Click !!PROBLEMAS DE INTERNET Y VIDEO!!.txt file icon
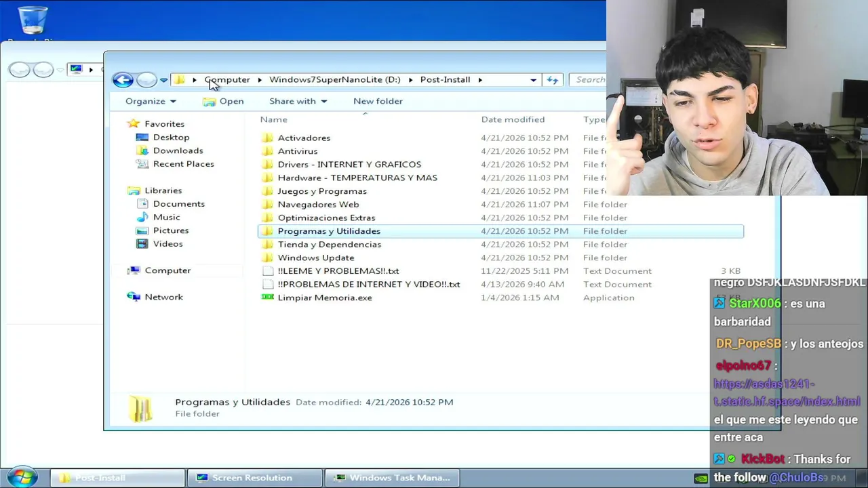Image resolution: width=868 pixels, height=488 pixels. coord(267,284)
